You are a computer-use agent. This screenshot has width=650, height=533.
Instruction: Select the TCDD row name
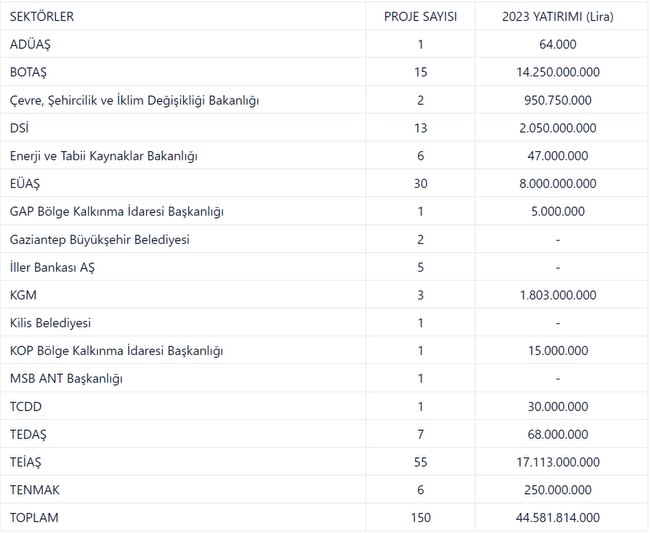[26, 407]
